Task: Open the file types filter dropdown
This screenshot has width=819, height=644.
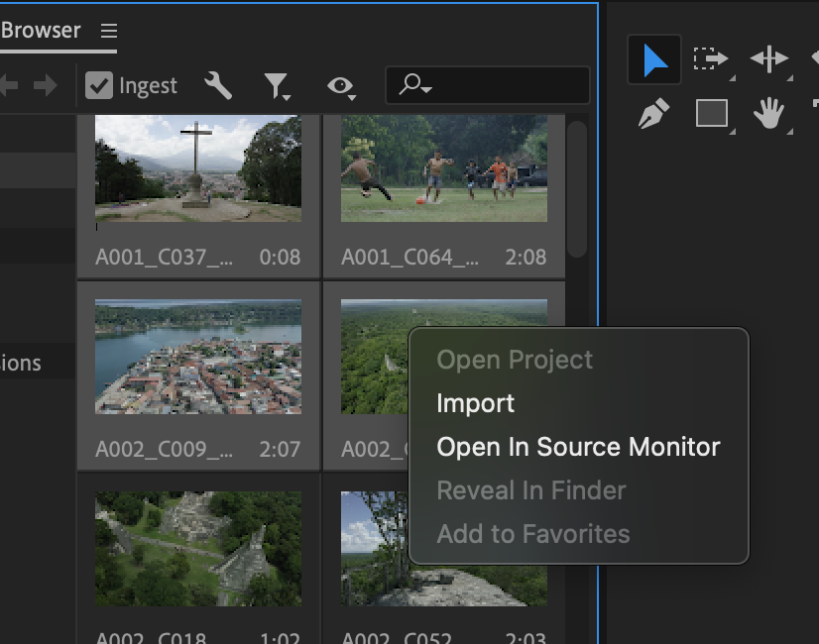Action: point(277,87)
